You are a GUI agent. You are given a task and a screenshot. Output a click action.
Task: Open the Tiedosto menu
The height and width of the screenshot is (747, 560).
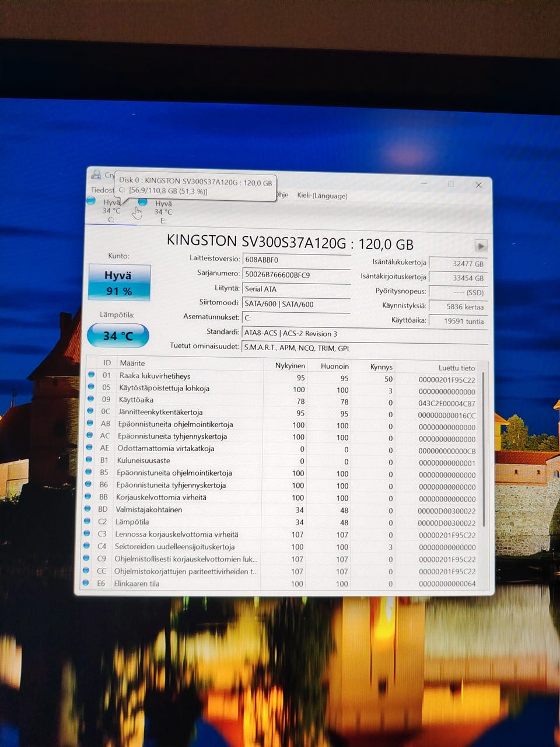point(102,190)
